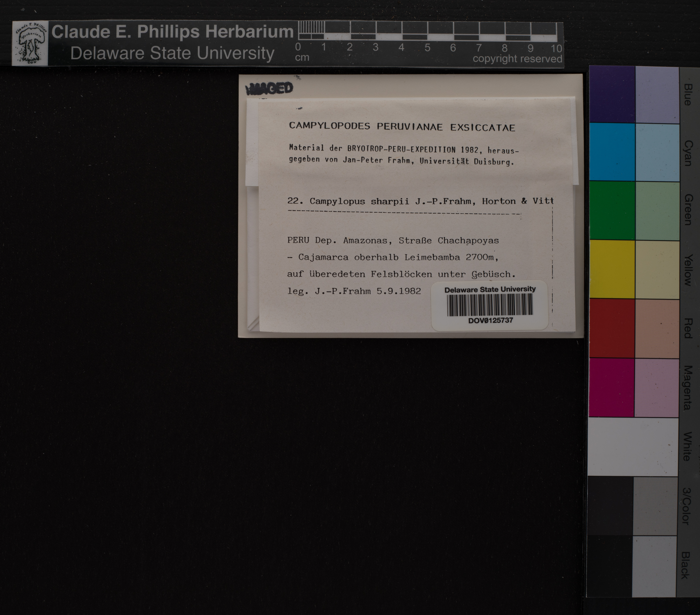Click the barcode on the label

click(x=490, y=305)
